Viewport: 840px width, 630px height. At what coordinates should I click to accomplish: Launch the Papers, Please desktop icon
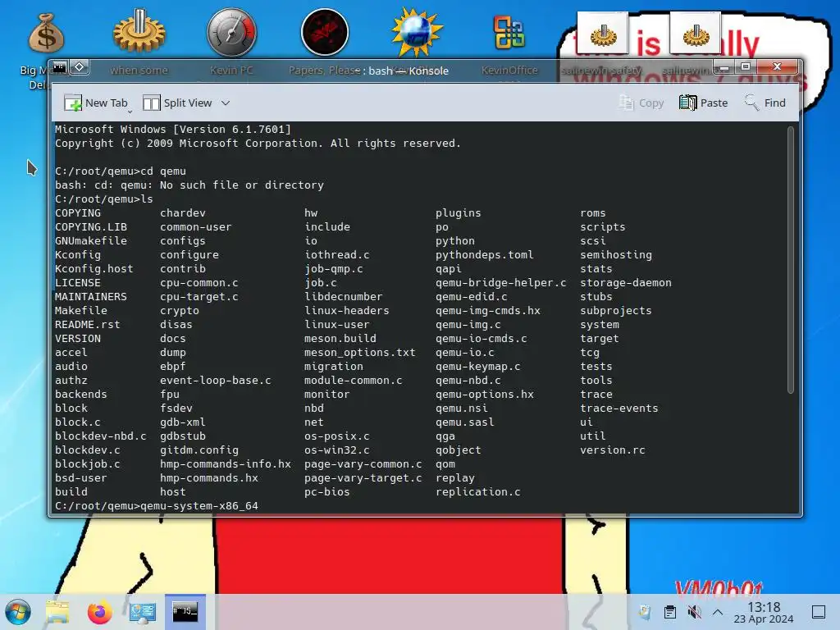(324, 32)
